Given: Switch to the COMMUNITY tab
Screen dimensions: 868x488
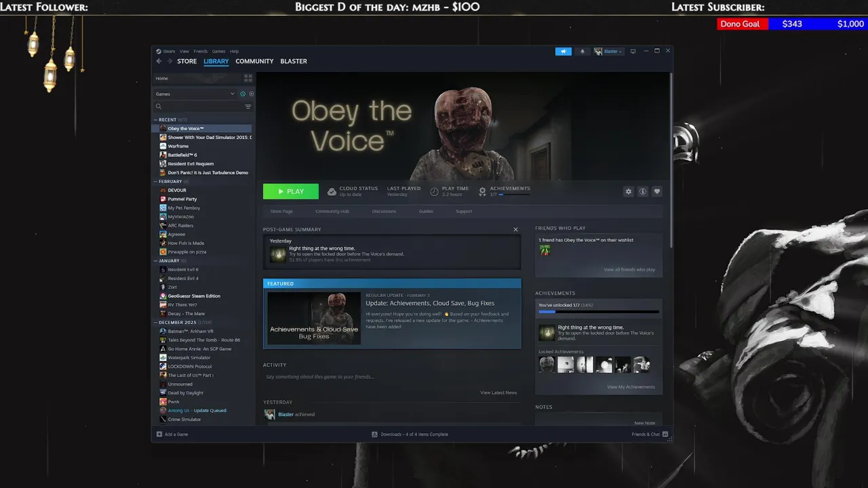Looking at the screenshot, I should click(x=254, y=61).
